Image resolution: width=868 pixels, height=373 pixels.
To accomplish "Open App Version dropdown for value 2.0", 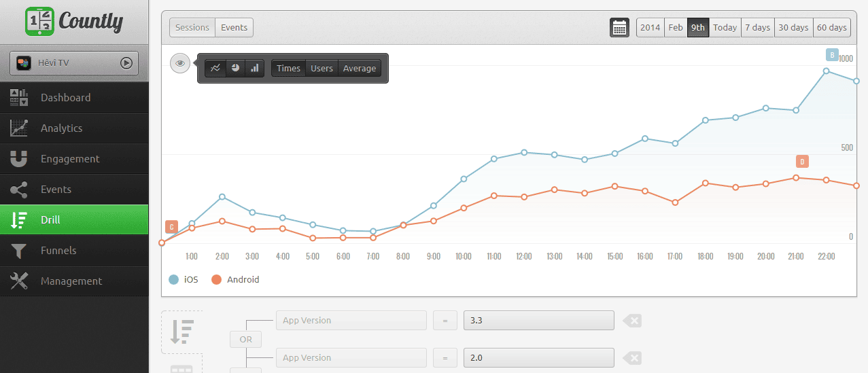I will (351, 357).
